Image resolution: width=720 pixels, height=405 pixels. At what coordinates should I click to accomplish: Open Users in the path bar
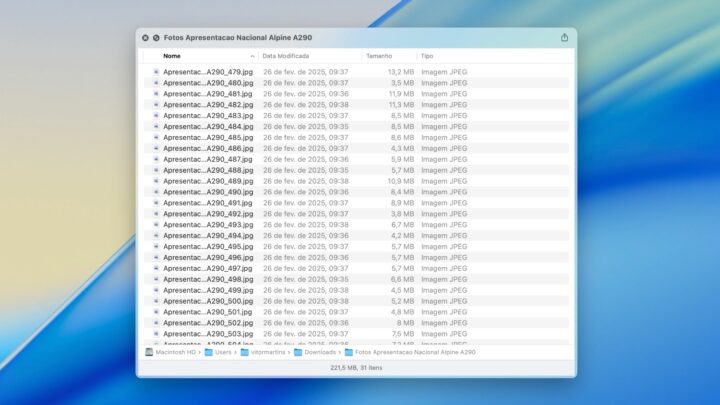click(x=223, y=352)
